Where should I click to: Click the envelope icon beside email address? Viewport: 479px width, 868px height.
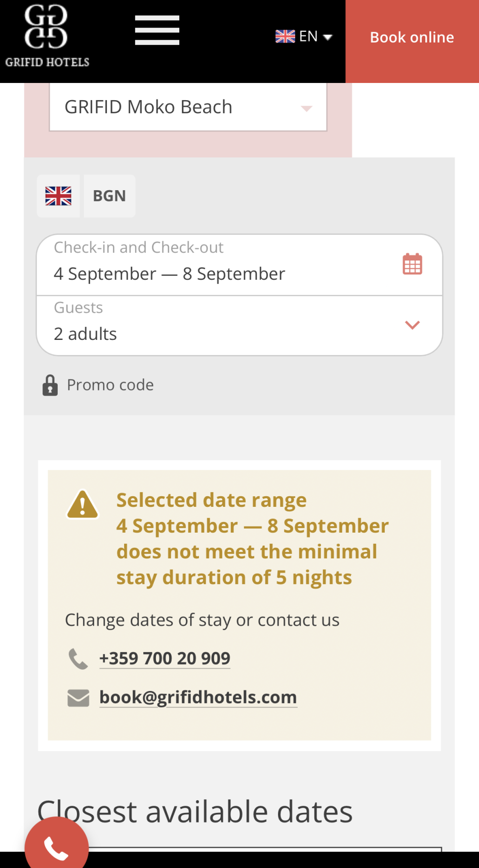(78, 698)
